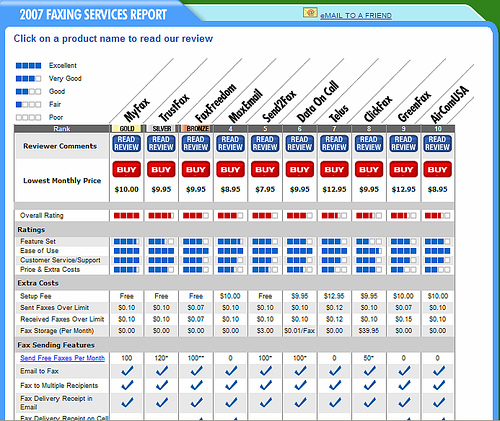Click MyFax's Feature Set rating bar
This screenshot has height=421, width=500.
point(127,241)
